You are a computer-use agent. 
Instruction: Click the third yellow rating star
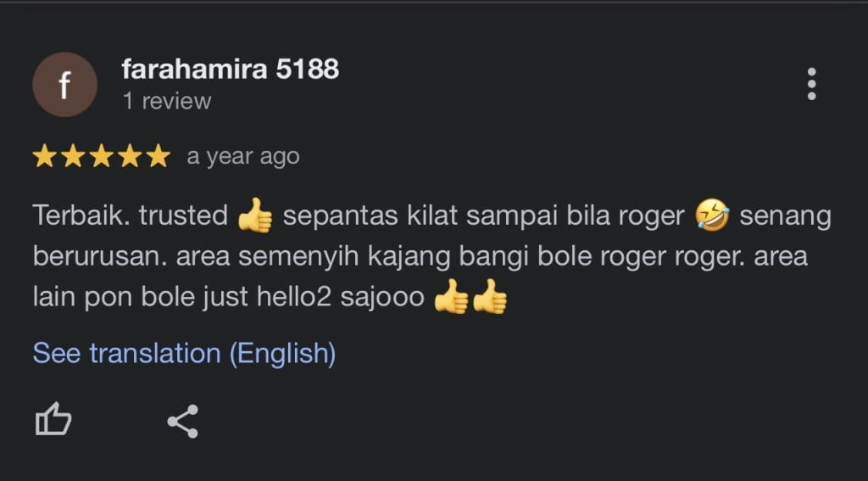[102, 157]
